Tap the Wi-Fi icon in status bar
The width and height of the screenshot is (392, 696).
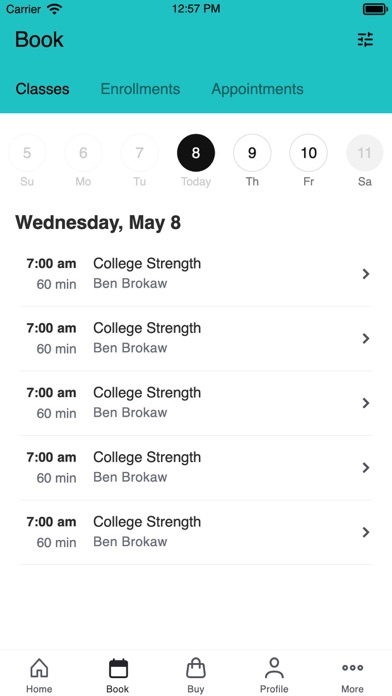tap(54, 9)
